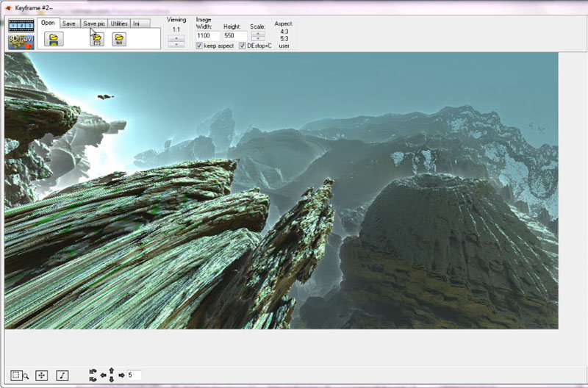The width and height of the screenshot is (588, 388).
Task: Toggle the keep aspect checkbox
Action: click(x=200, y=46)
